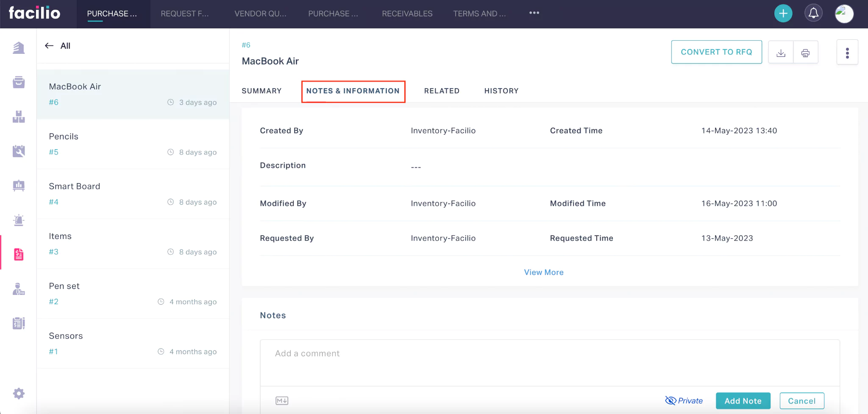This screenshot has width=868, height=414.
Task: Open the notifications bell
Action: point(813,14)
